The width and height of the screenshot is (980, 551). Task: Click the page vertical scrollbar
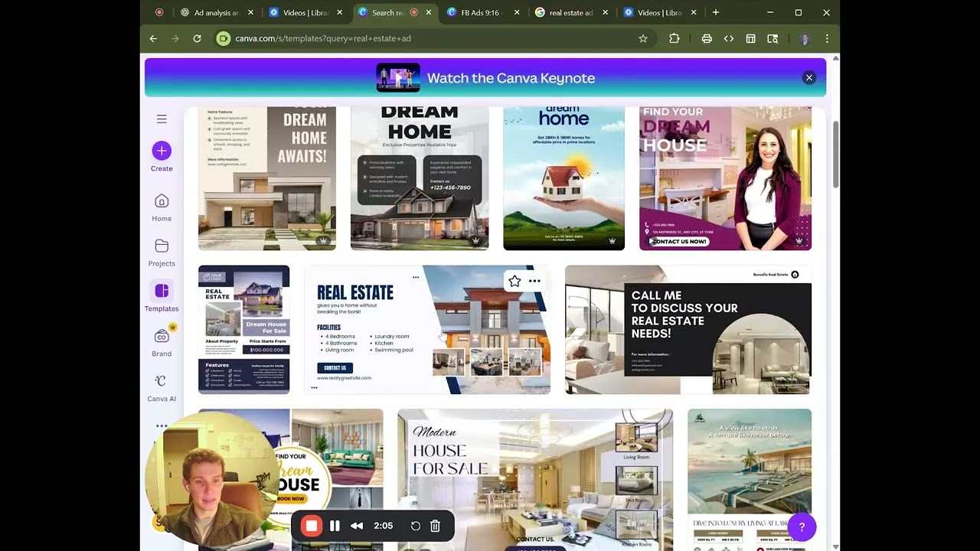[835, 153]
